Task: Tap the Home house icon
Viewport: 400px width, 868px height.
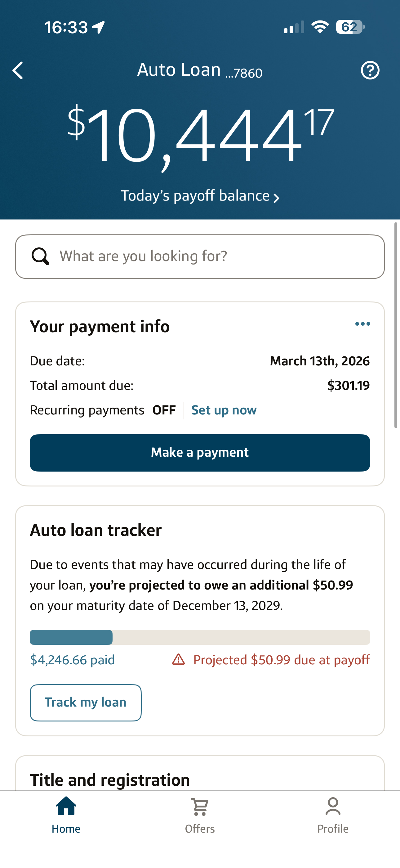Action: pos(66,806)
